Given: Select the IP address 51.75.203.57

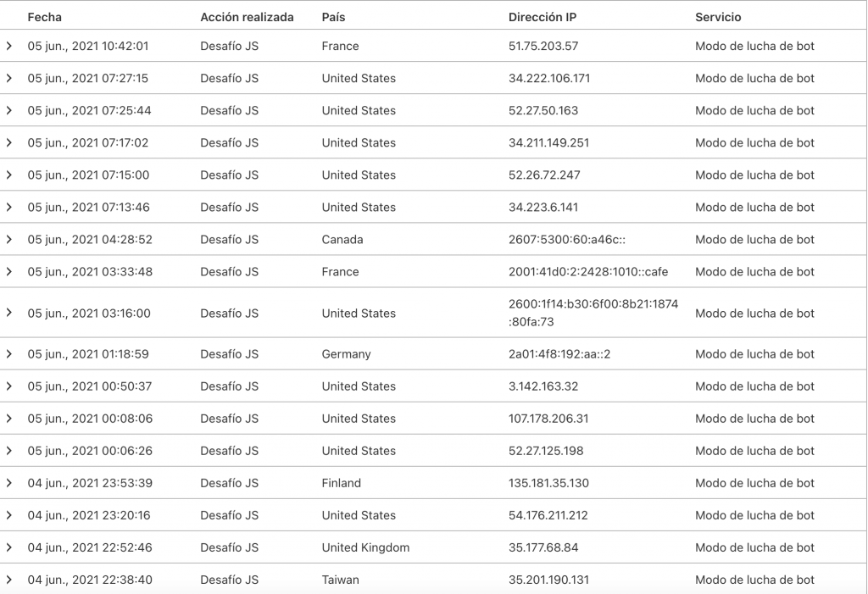Looking at the screenshot, I should pyautogui.click(x=543, y=47).
